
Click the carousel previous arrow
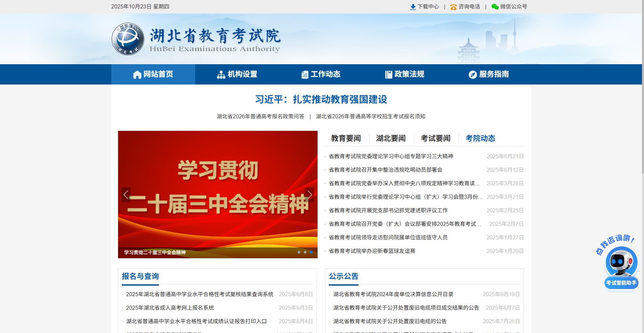point(126,194)
